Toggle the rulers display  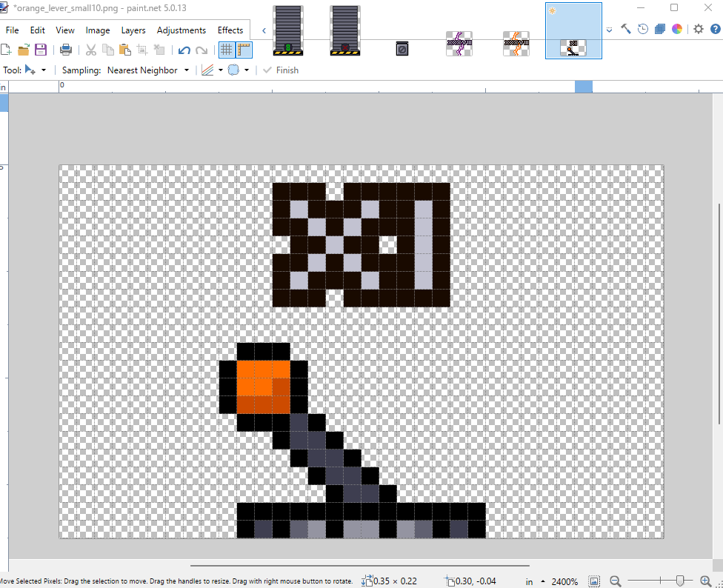(x=244, y=50)
